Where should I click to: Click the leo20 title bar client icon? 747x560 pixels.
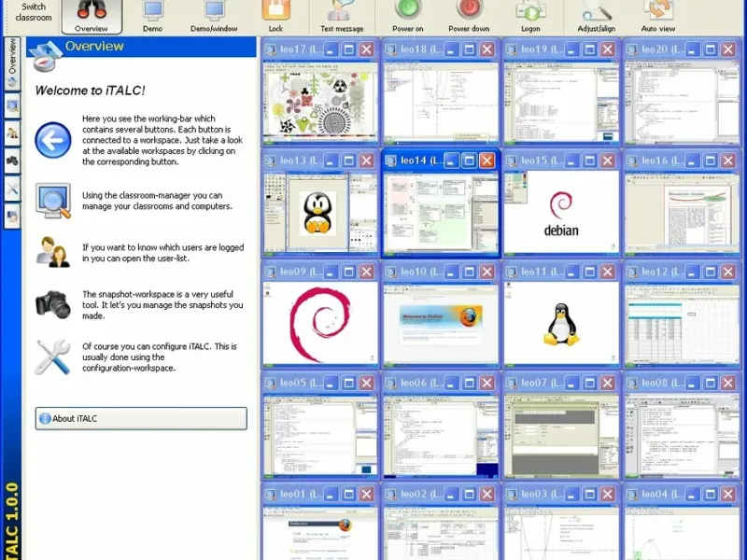click(x=632, y=49)
